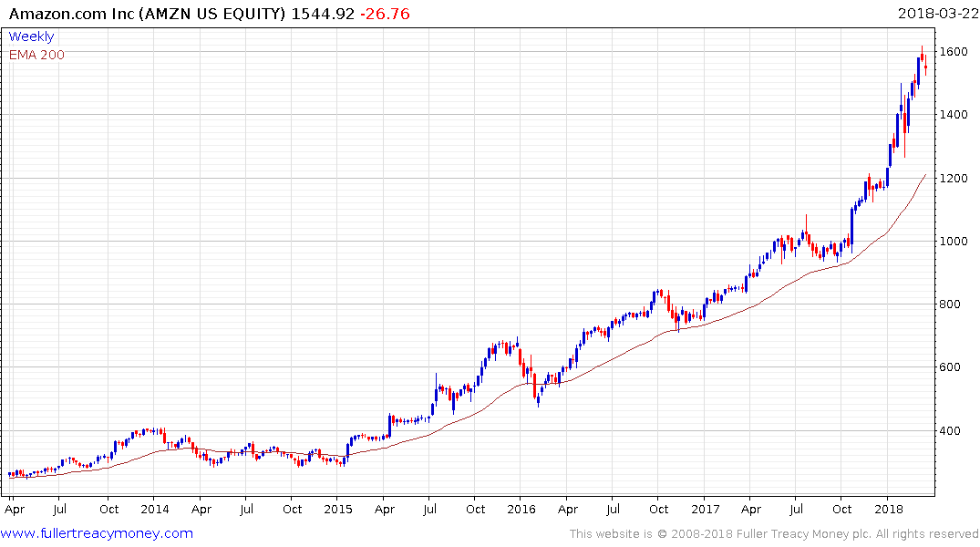Click the 2014 time axis label
The image size is (980, 547).
pyautogui.click(x=154, y=509)
